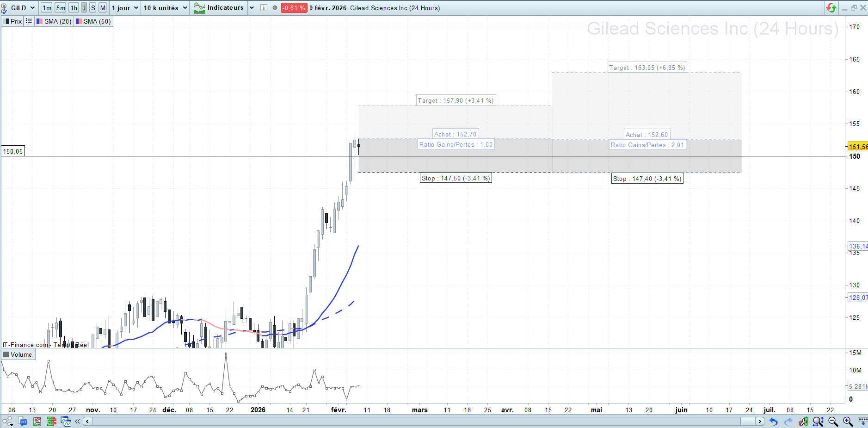The image size is (868, 428).
Task: Click the 'Ratio Gains/Pertes : 1,00' label
Action: (456, 144)
